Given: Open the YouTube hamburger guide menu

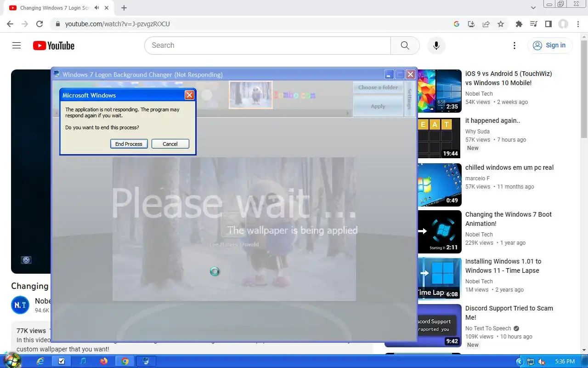Looking at the screenshot, I should coord(17,45).
